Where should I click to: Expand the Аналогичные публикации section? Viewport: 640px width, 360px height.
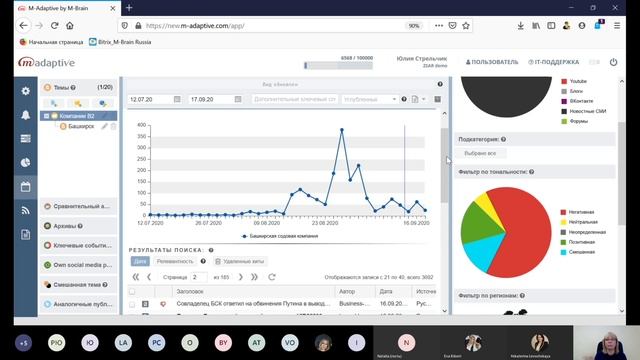pyautogui.click(x=78, y=304)
